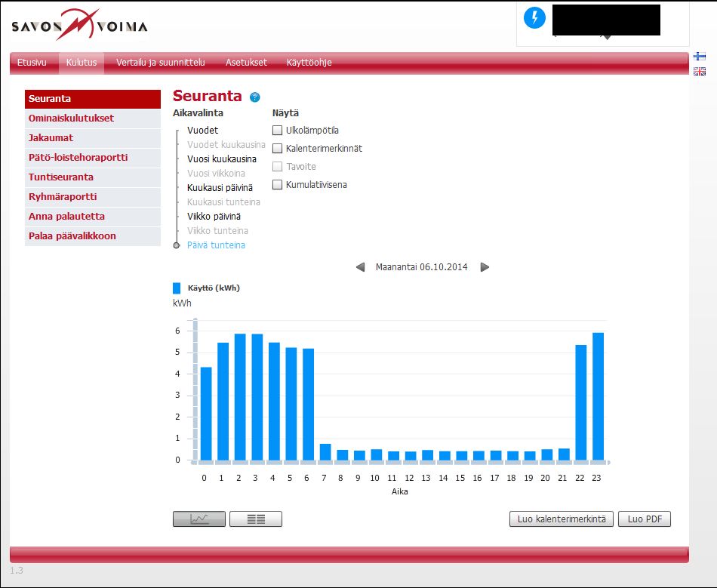Viewport: 717px width, 588px height.
Task: Click the Luo kalenterimerkintä button
Action: click(562, 519)
